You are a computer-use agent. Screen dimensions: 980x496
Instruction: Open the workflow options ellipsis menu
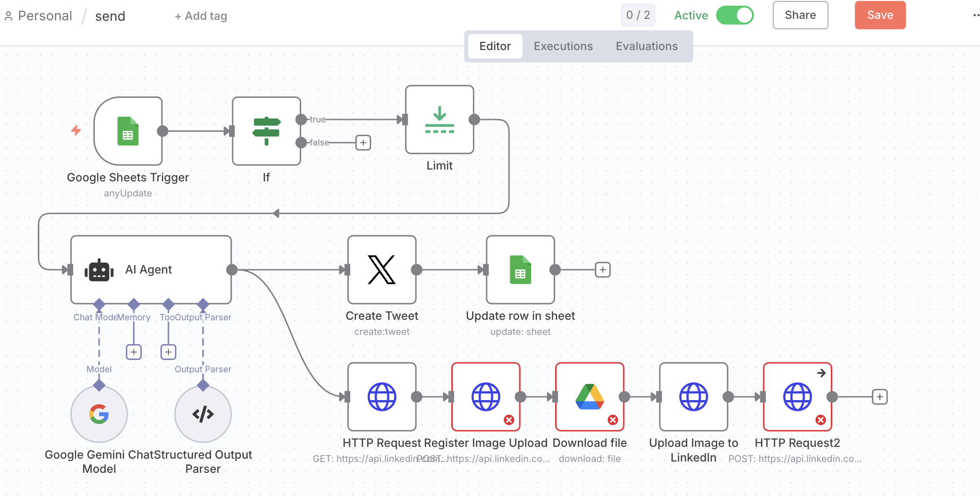[x=976, y=16]
